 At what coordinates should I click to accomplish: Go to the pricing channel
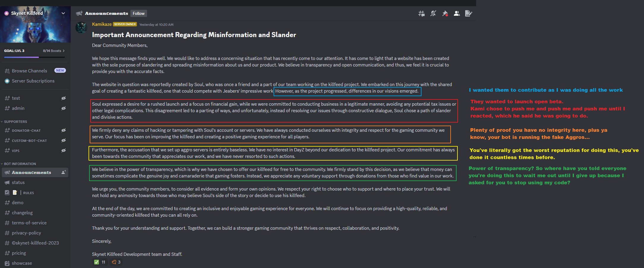pyautogui.click(x=35, y=253)
